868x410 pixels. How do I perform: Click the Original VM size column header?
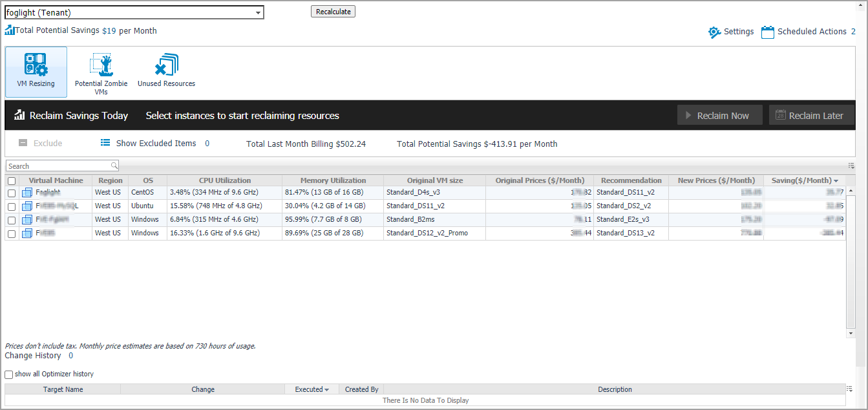[x=435, y=180]
